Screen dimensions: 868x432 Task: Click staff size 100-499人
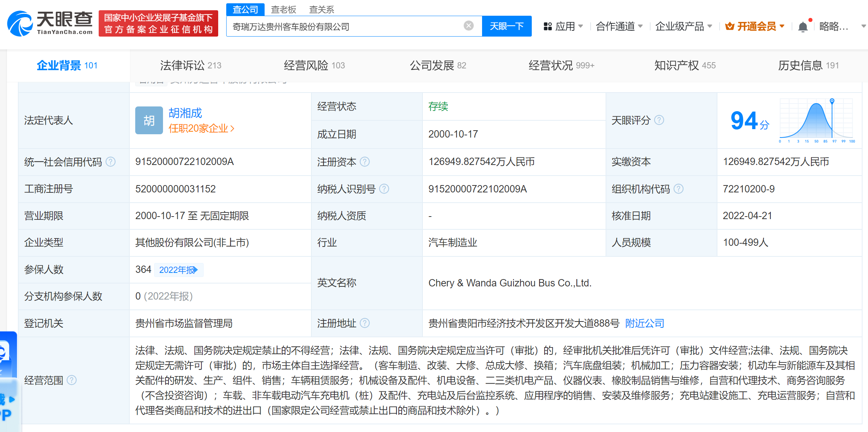[x=746, y=243]
